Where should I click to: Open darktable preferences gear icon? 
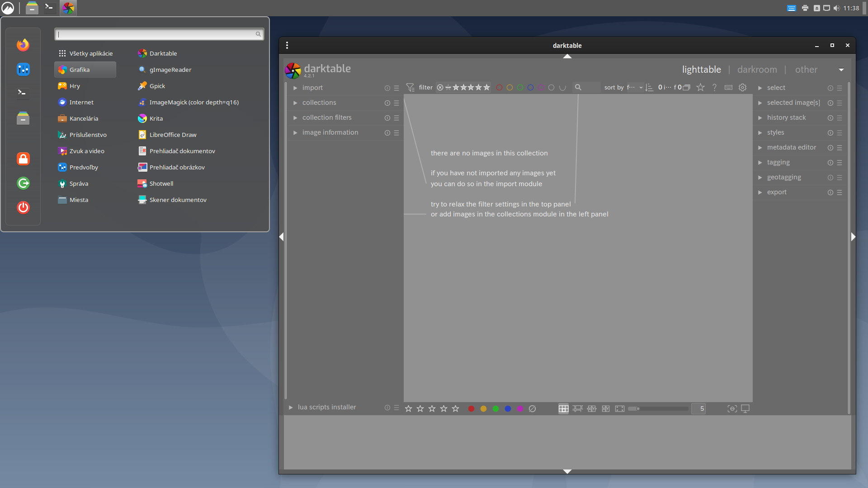742,88
